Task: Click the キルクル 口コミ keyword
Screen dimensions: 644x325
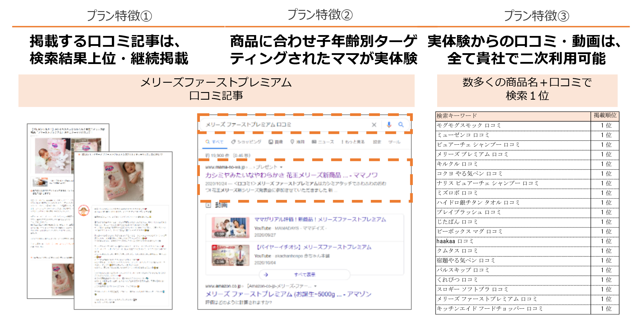Action: tap(457, 164)
